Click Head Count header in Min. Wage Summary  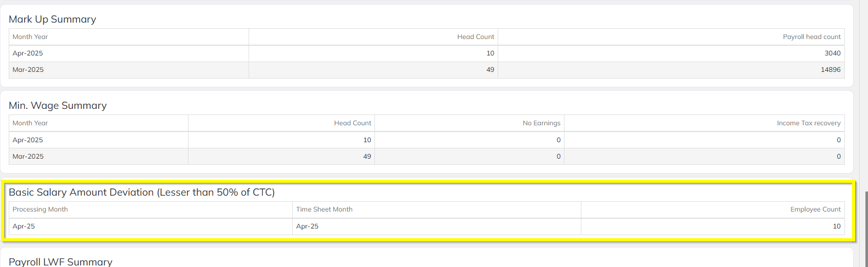pos(352,123)
